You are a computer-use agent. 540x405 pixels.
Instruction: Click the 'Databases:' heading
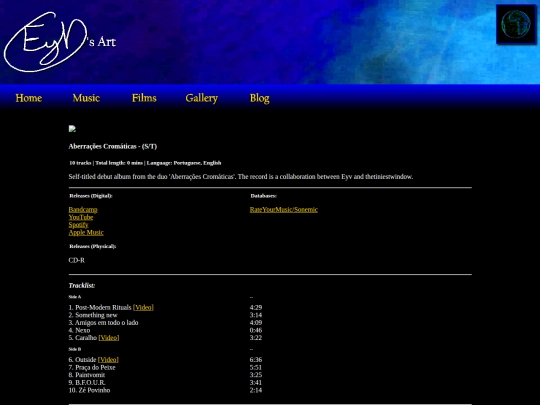[x=263, y=196]
